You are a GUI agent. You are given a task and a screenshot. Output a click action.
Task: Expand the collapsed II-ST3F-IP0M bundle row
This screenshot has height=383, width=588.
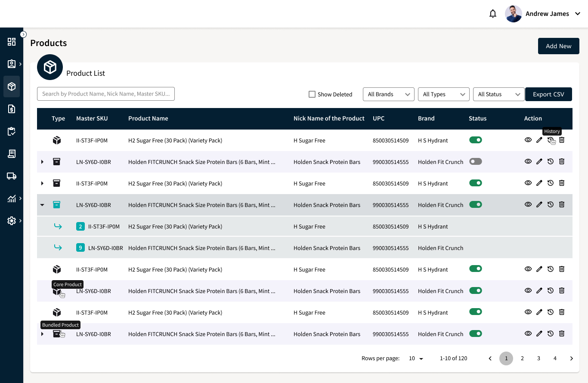(x=42, y=183)
